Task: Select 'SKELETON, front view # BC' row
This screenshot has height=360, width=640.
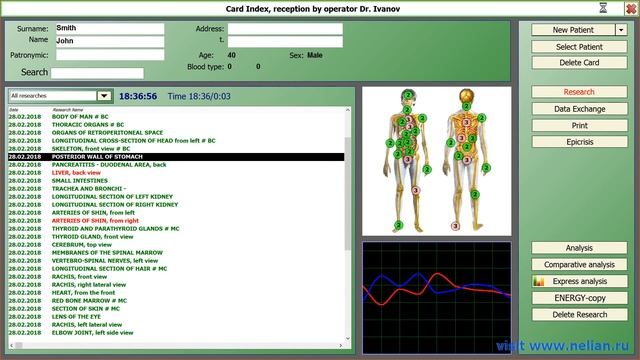Action: coord(176,149)
